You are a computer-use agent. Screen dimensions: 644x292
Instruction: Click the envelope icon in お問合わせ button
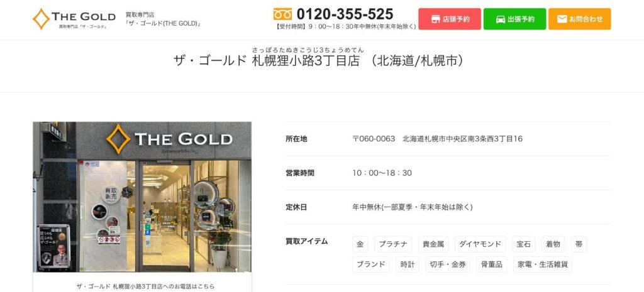click(562, 19)
